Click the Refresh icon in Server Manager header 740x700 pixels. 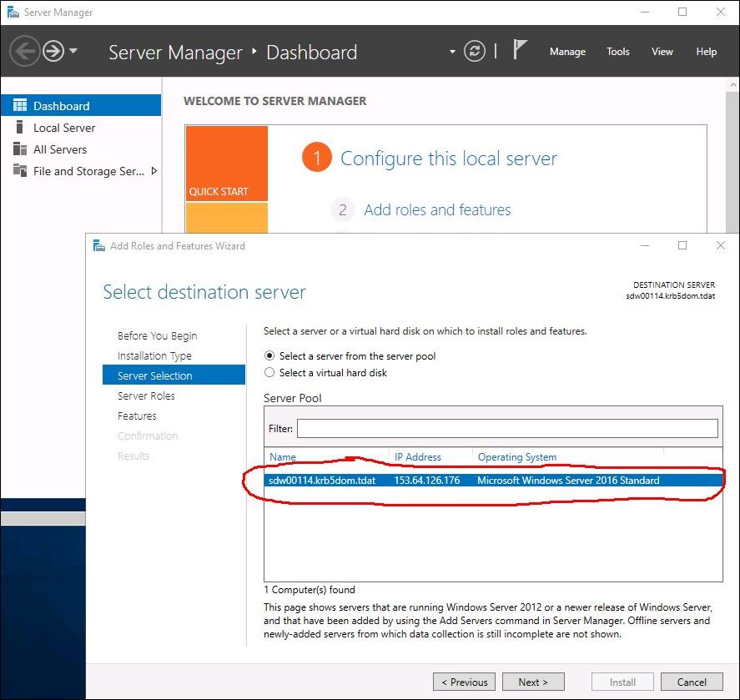475,51
